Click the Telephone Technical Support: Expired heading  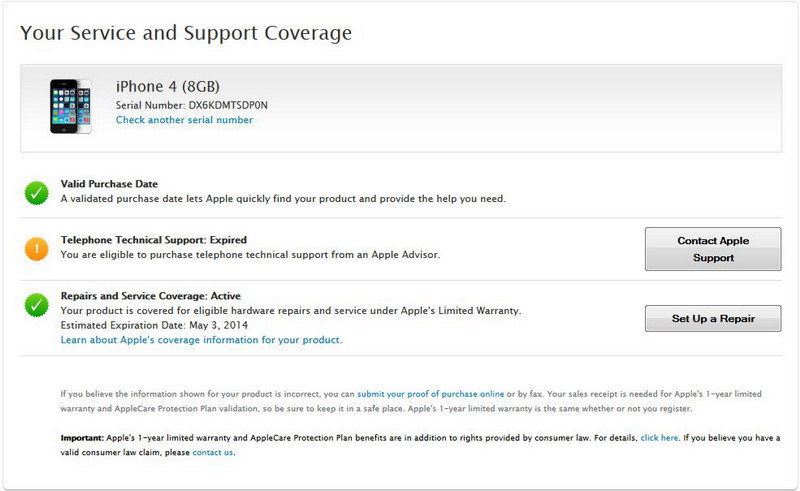[153, 240]
